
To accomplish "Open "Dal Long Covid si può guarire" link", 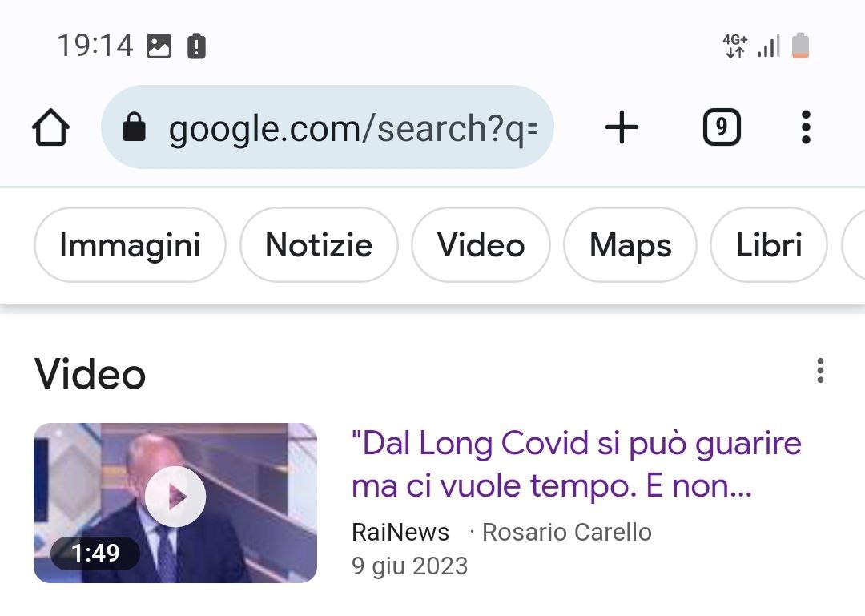I will point(575,465).
